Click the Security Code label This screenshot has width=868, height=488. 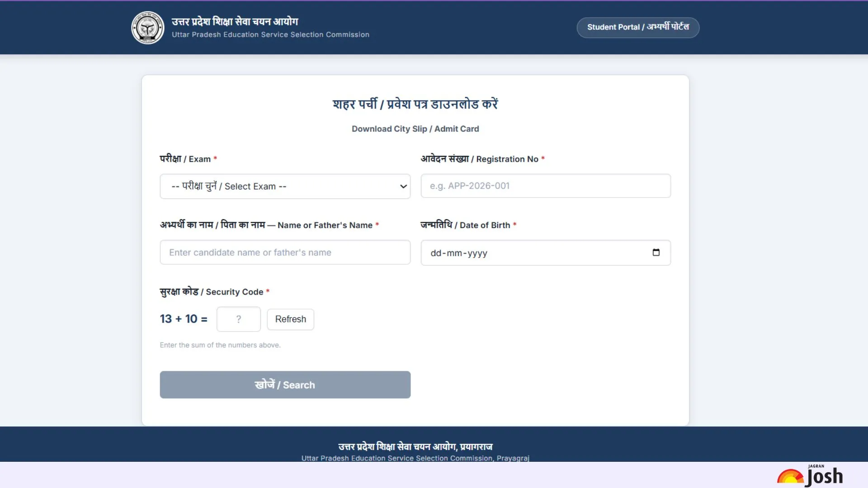pos(212,292)
